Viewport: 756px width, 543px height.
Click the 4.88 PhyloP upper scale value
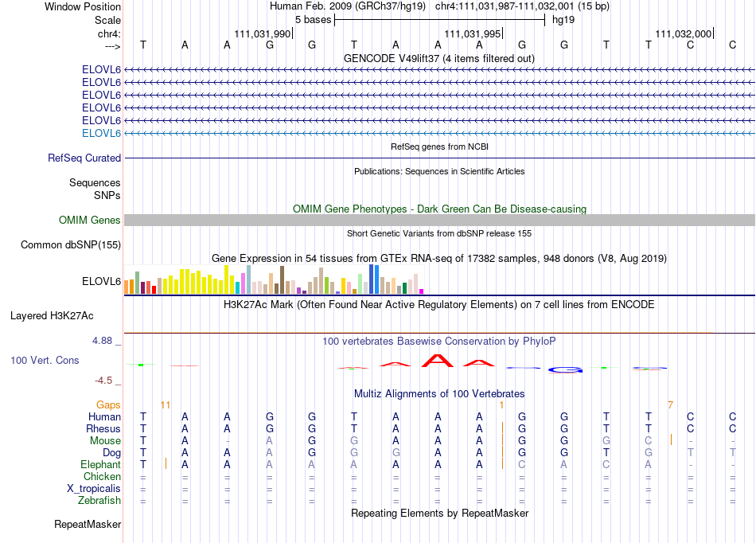point(102,341)
